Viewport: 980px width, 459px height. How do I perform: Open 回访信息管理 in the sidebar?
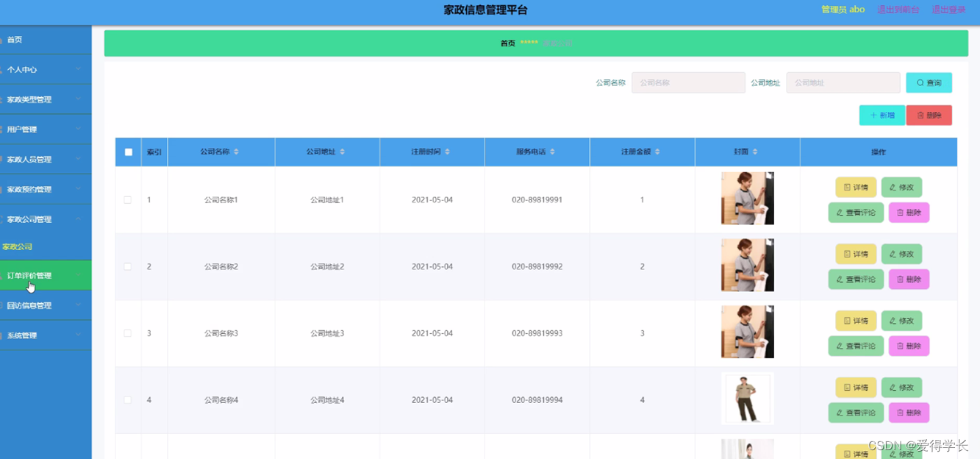point(46,305)
